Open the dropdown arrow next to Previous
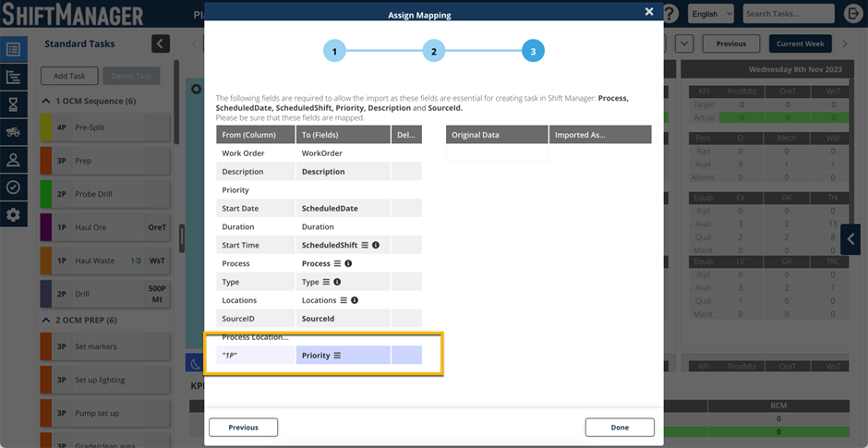Viewport: 868px width, 448px height. coord(684,43)
